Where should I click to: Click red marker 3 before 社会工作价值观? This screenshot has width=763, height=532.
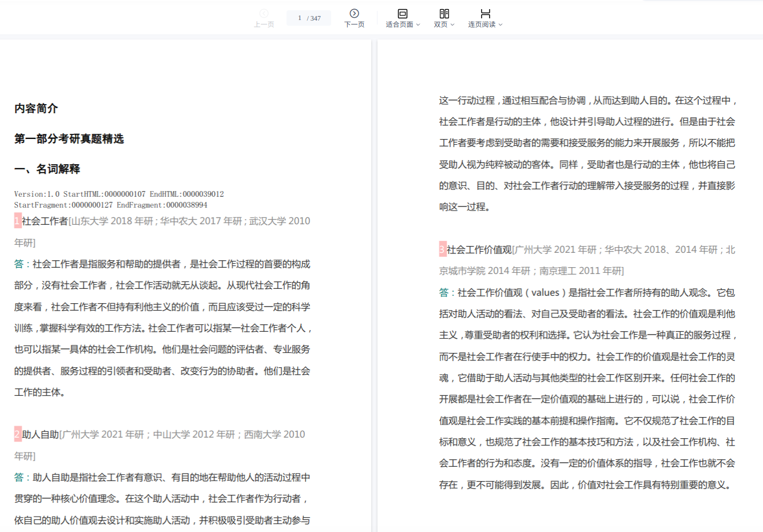click(x=442, y=249)
